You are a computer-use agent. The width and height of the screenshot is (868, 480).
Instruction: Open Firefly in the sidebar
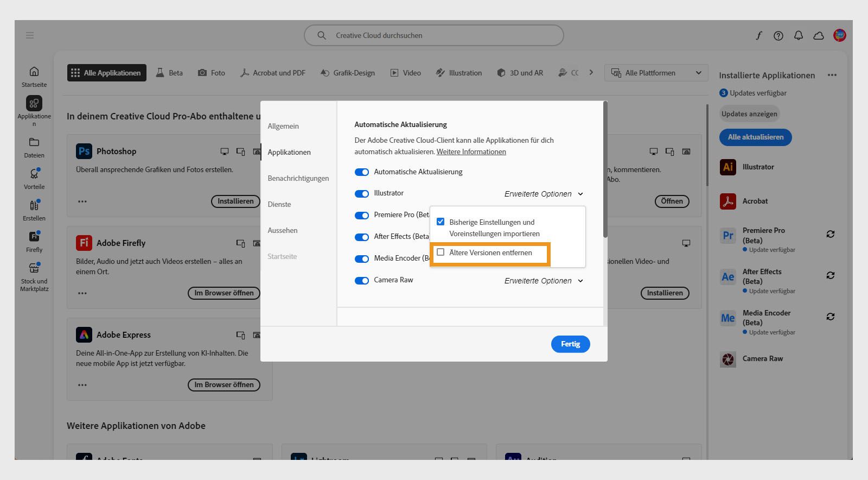click(x=34, y=242)
